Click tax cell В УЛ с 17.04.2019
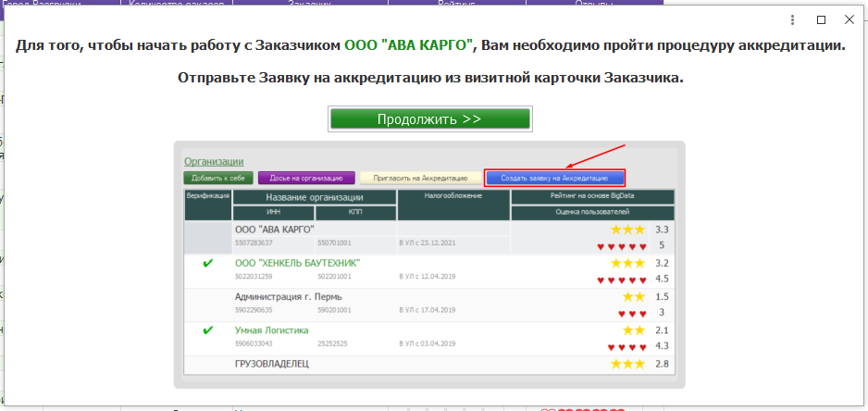Image resolution: width=868 pixels, height=411 pixels. pyautogui.click(x=427, y=310)
